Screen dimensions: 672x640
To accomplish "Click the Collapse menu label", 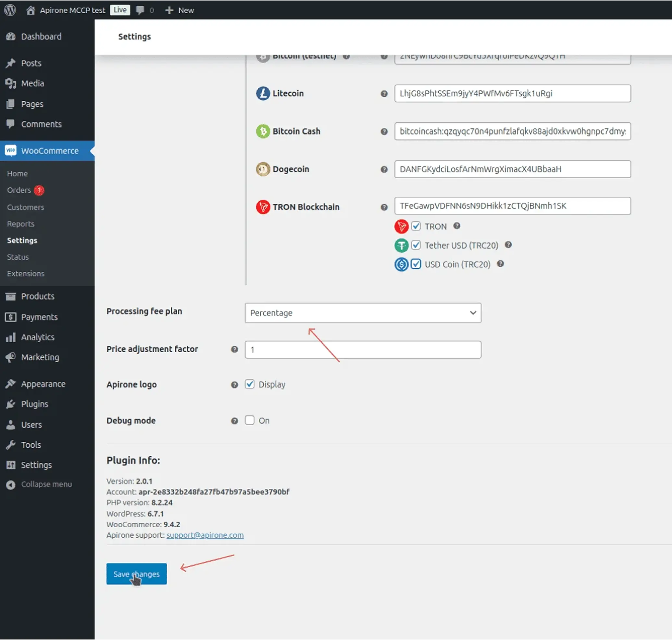I will [46, 484].
